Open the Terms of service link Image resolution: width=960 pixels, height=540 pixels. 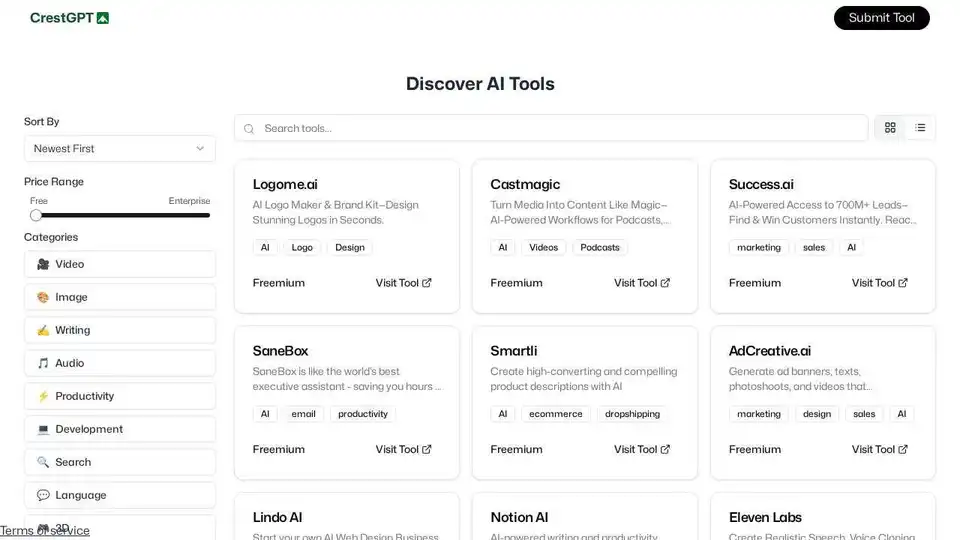pos(45,531)
